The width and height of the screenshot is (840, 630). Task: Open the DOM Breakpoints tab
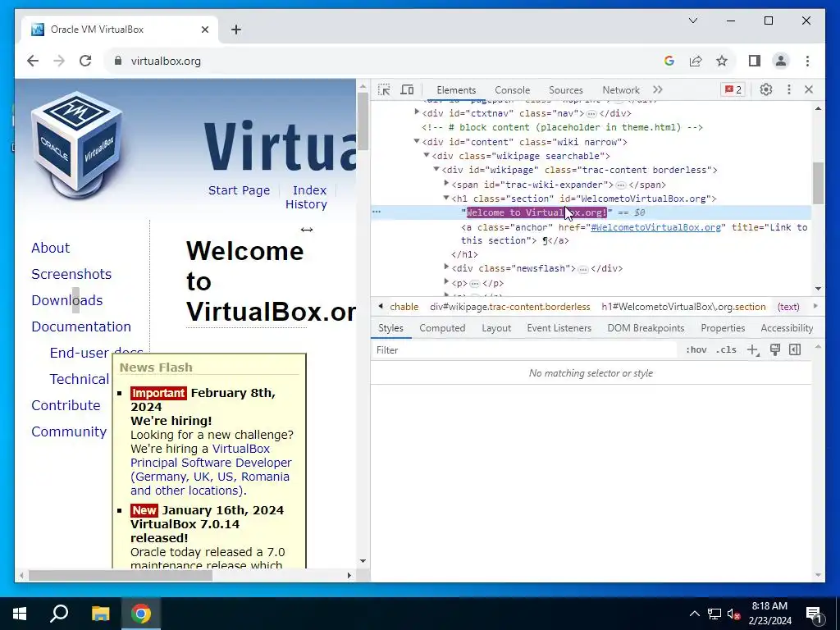click(646, 328)
